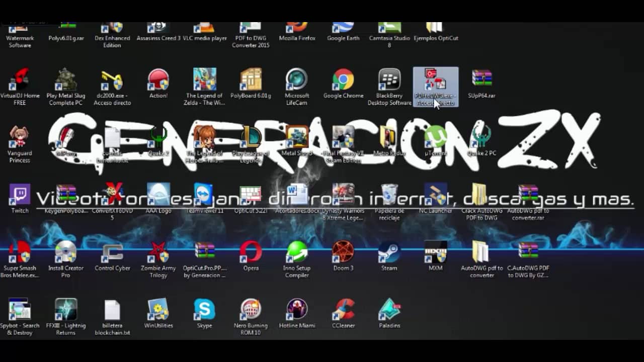
Task: Select dc2000.exe shortcut icon
Action: 112,80
